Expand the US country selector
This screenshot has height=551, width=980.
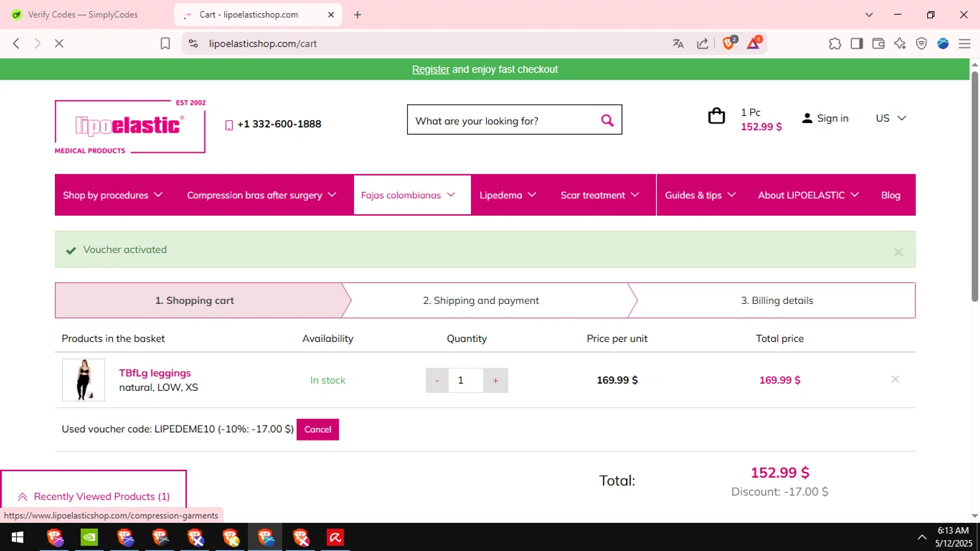890,118
